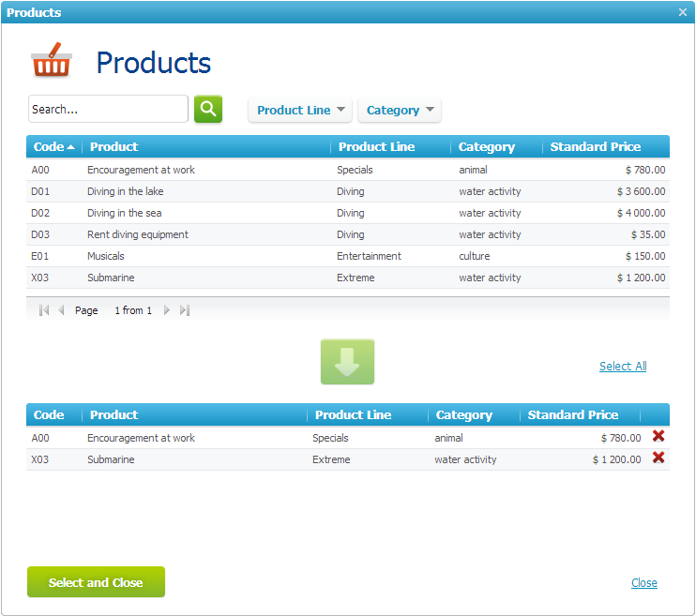The height and width of the screenshot is (616, 696).
Task: Click $ 780.00 in selected products table
Action: (621, 438)
